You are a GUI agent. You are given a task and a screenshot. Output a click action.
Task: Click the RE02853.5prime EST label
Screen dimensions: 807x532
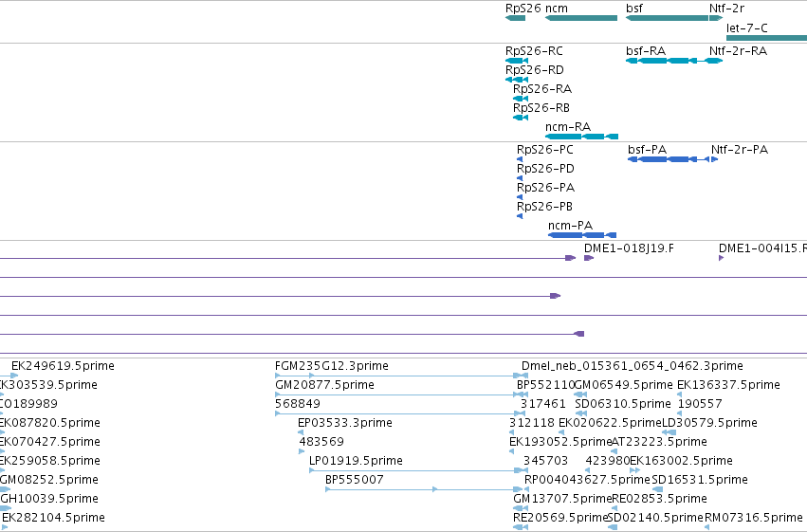click(x=659, y=499)
